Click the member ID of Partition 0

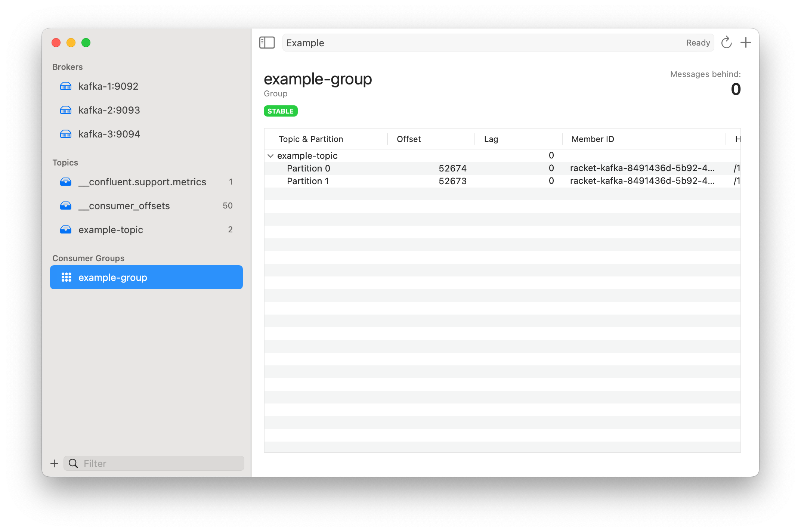642,168
